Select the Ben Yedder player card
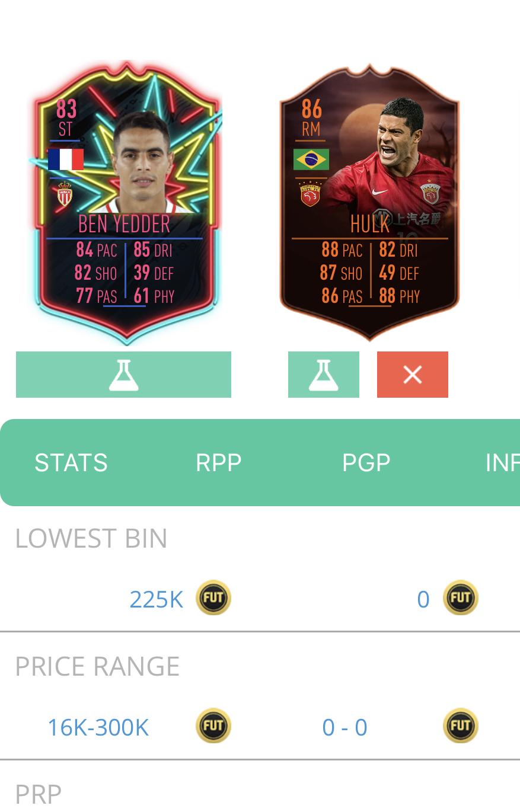 tap(126, 202)
